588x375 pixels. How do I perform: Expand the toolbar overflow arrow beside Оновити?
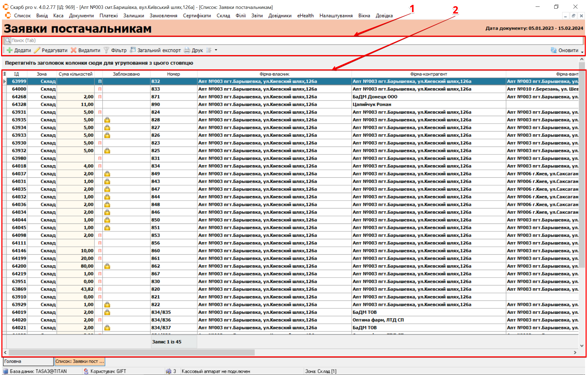(x=582, y=52)
